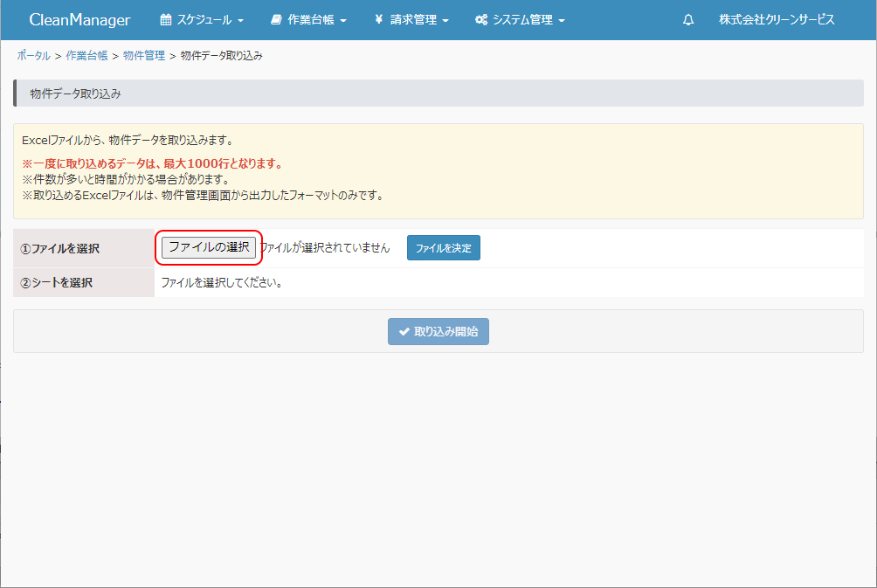The image size is (877, 588).
Task: Click the ①ファイルを選択 label
Action: click(x=60, y=248)
